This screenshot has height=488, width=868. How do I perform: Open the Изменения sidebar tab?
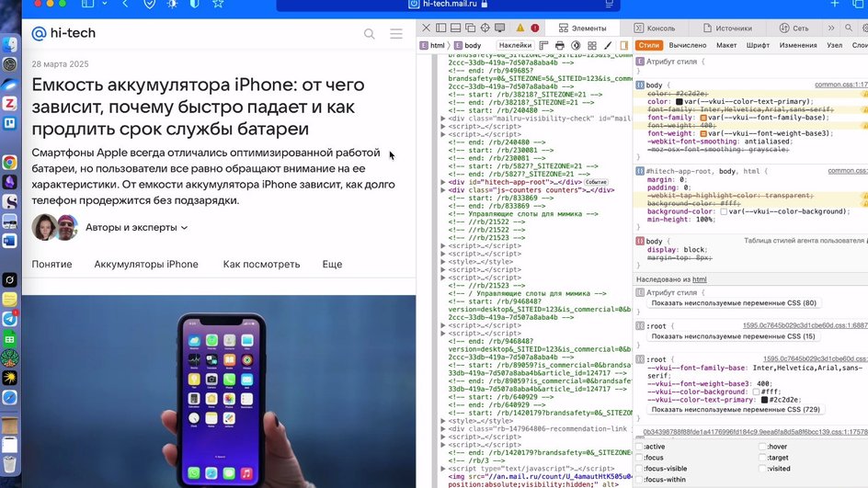coord(798,45)
